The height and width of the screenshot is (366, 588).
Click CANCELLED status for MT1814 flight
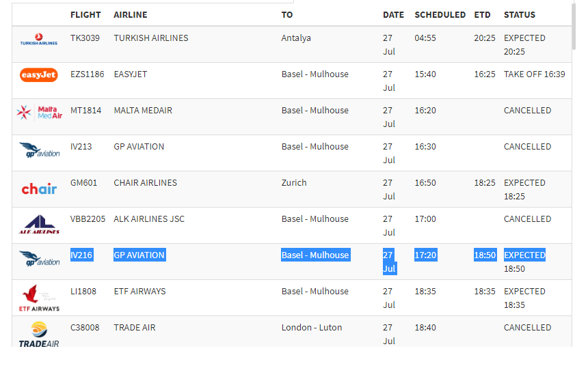point(527,110)
